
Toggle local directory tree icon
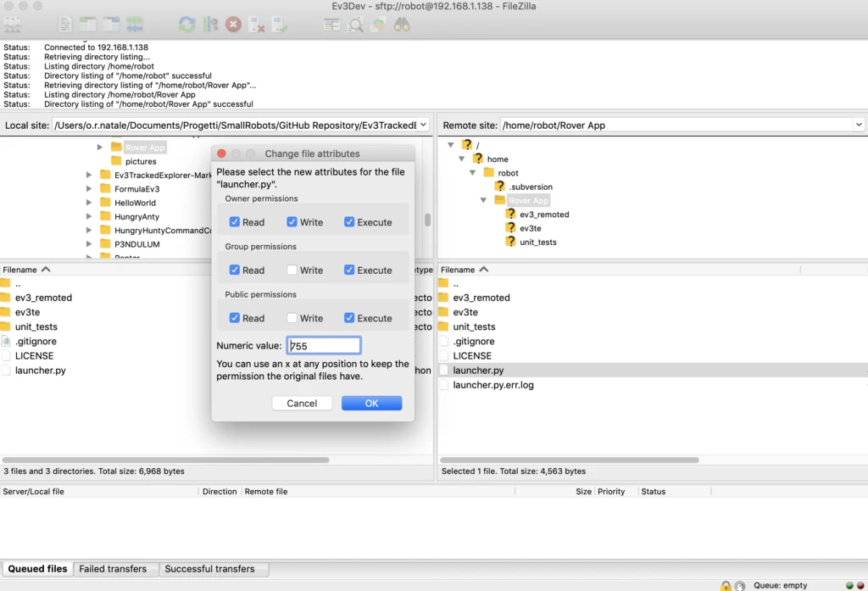click(87, 25)
